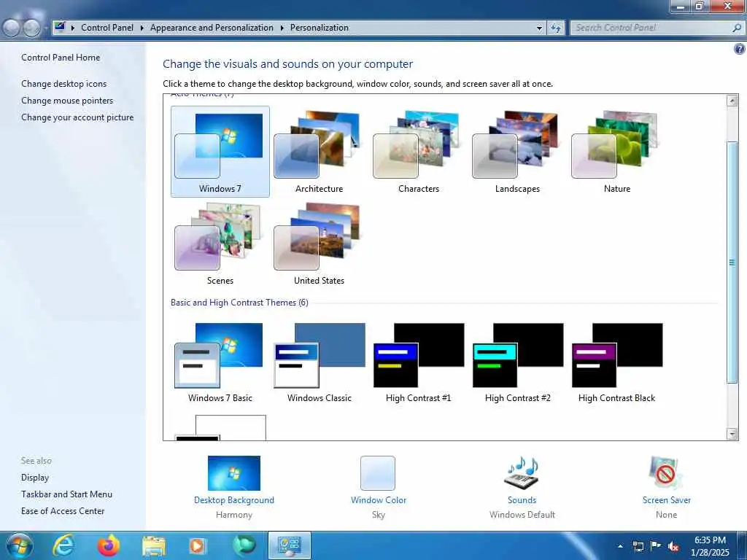Open Desktop Background settings icon
This screenshot has width=747, height=560.
point(234,472)
